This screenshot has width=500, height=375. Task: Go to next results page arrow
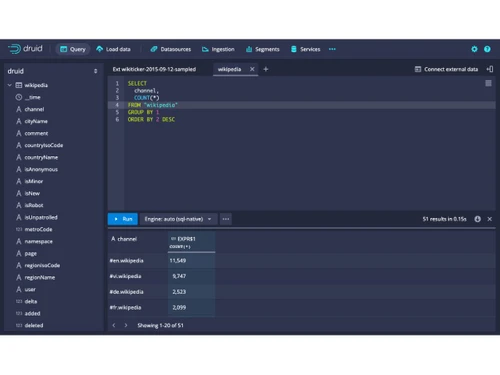pyautogui.click(x=126, y=325)
